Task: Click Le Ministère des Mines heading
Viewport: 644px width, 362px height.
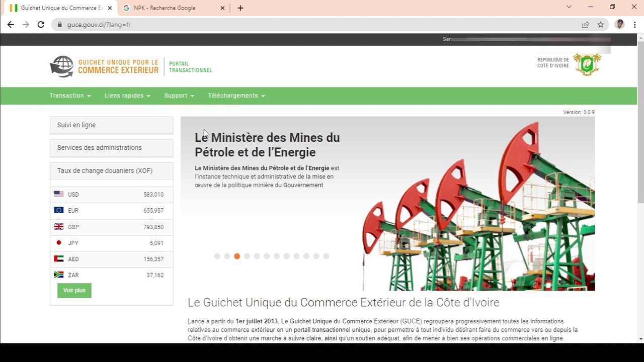Action: coord(267,145)
